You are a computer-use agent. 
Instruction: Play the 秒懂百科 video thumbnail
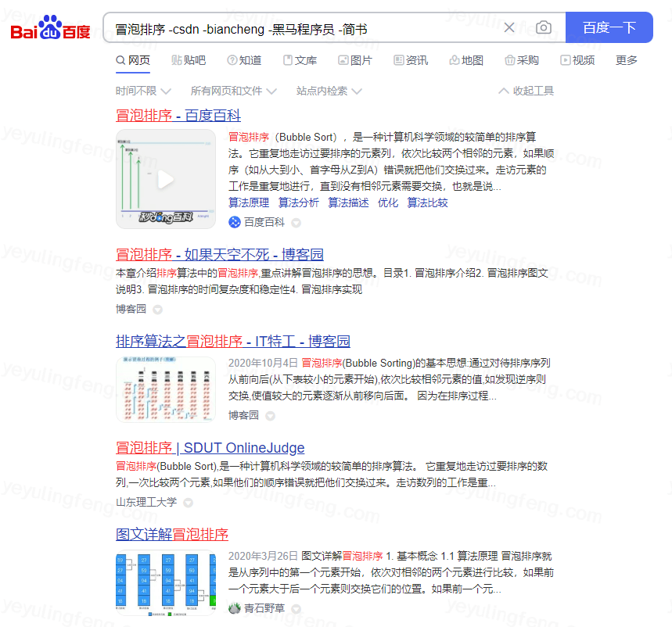[x=166, y=179]
